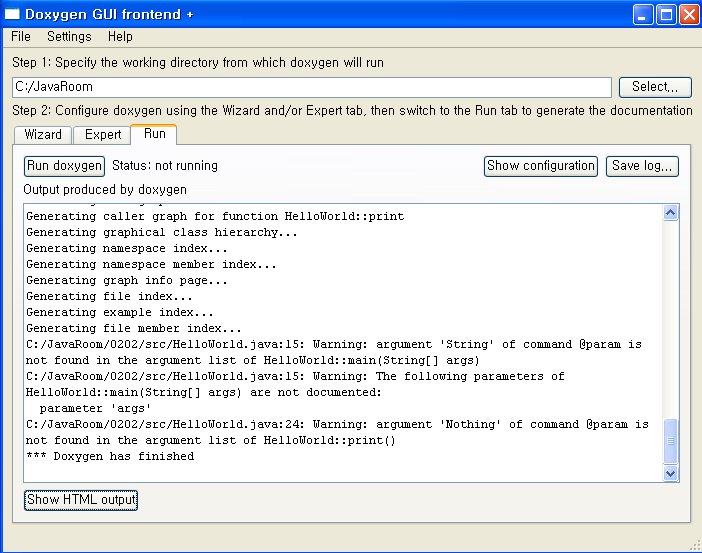The height and width of the screenshot is (553, 702).
Task: Open the Settings menu
Action: [x=69, y=36]
